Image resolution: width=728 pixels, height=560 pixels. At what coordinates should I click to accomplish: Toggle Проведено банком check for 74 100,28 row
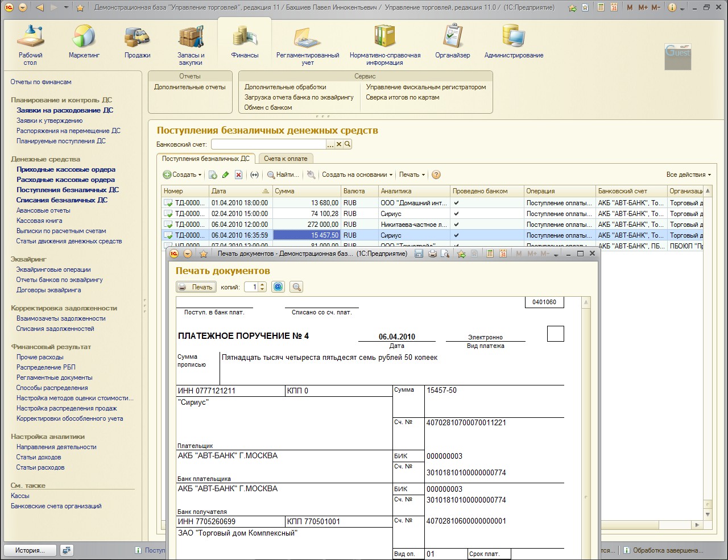coord(456,214)
